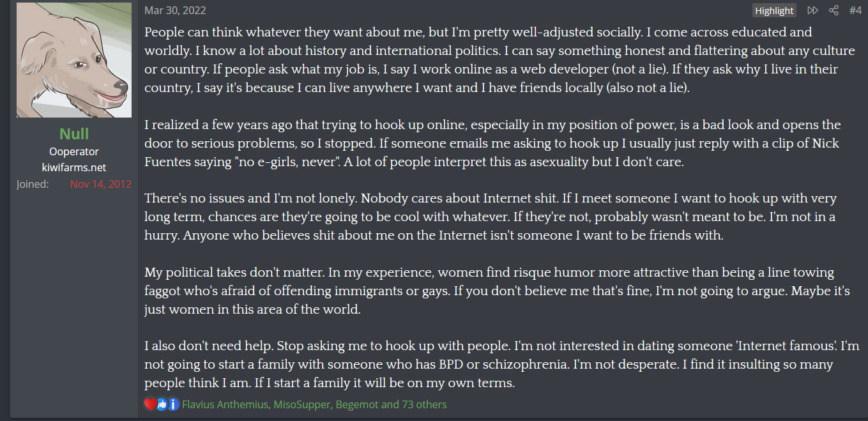The height and width of the screenshot is (421, 868).
Task: Click the red heart reaction icon
Action: [x=150, y=404]
